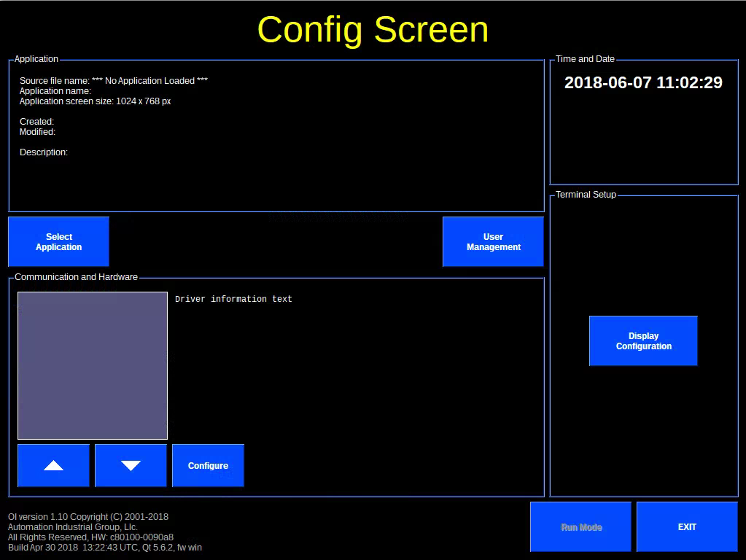Switch to Run Mode
746x560 pixels.
[580, 527]
